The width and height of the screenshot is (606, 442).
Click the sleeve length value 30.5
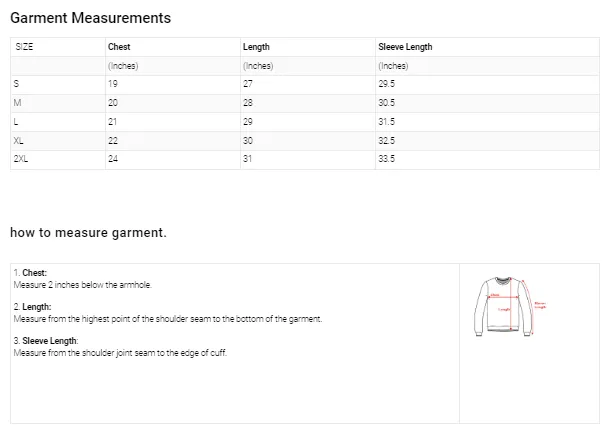point(387,103)
